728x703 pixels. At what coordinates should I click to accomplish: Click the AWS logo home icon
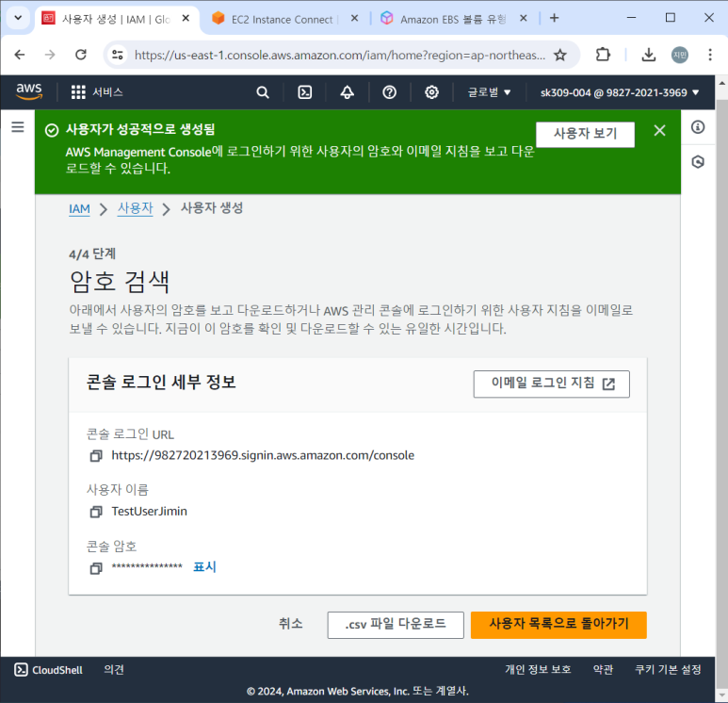click(x=29, y=91)
